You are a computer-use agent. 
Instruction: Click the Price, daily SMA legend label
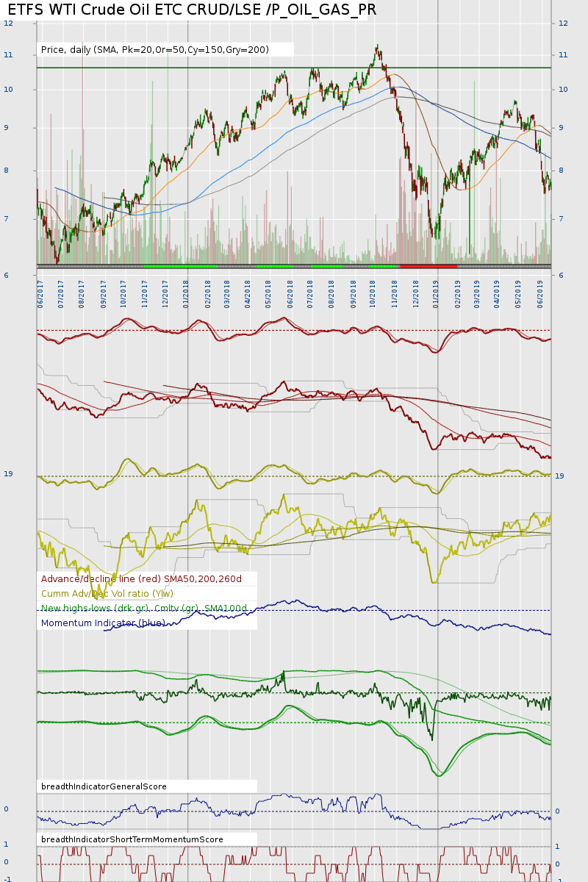[155, 50]
